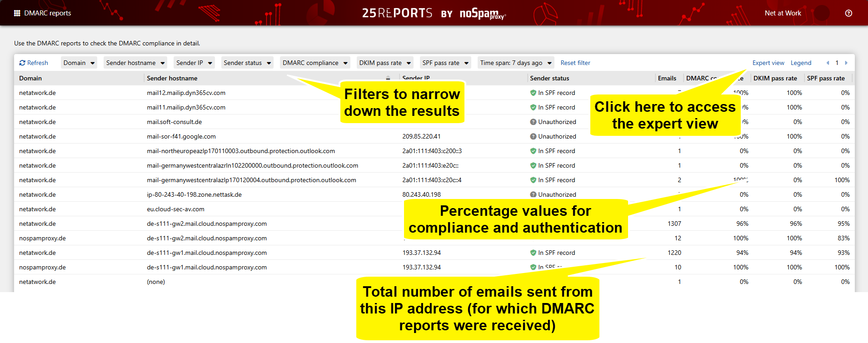Expand the DMARC compliance filter

tap(315, 63)
